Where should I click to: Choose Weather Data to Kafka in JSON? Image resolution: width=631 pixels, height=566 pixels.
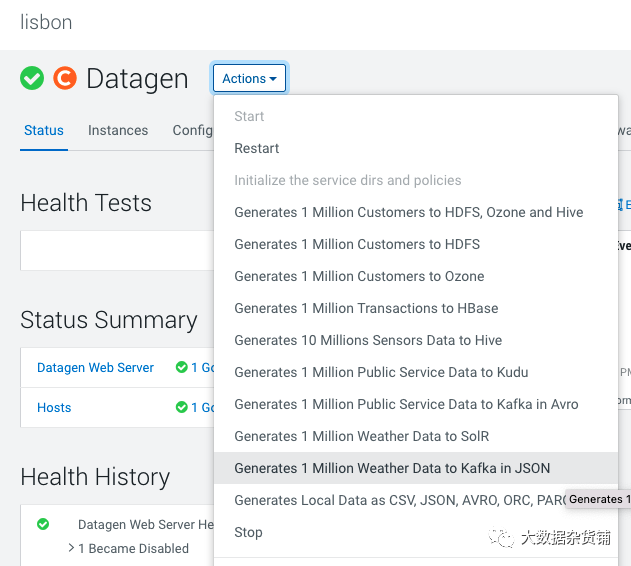pos(416,468)
